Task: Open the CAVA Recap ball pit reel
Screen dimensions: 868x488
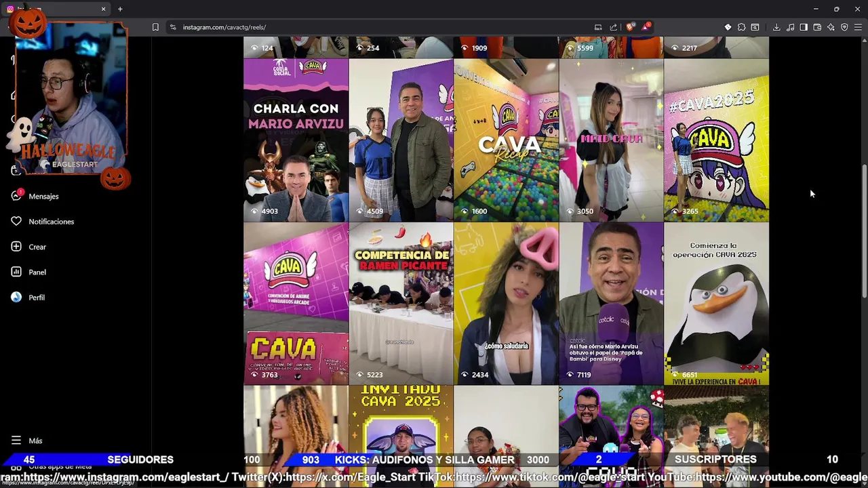Action: tap(506, 140)
